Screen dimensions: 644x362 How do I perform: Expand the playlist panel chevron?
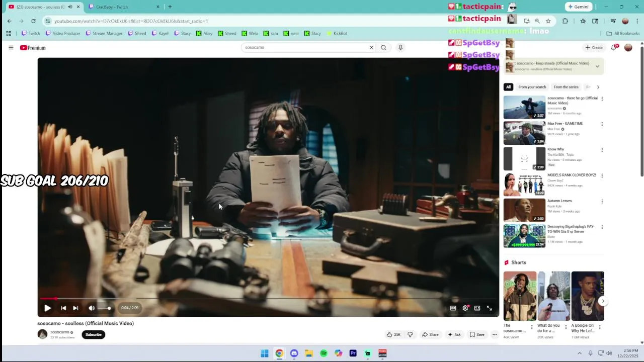point(597,66)
